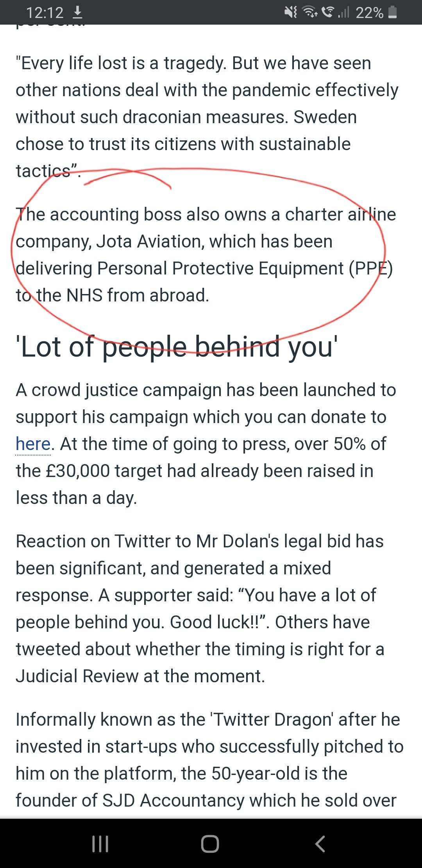Screen dimensions: 422x868
Task: Tap the 'Personal Protective Equipment (PPE)' text
Action: (245, 269)
